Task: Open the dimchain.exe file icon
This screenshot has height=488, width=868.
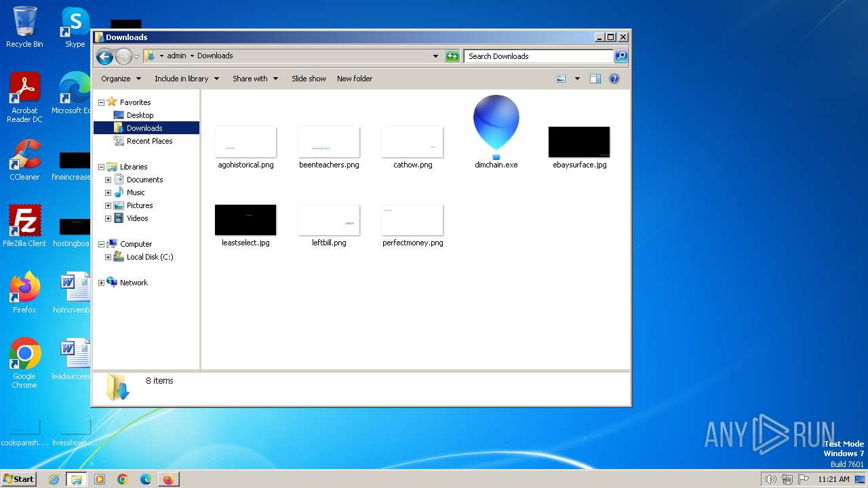Action: (496, 128)
